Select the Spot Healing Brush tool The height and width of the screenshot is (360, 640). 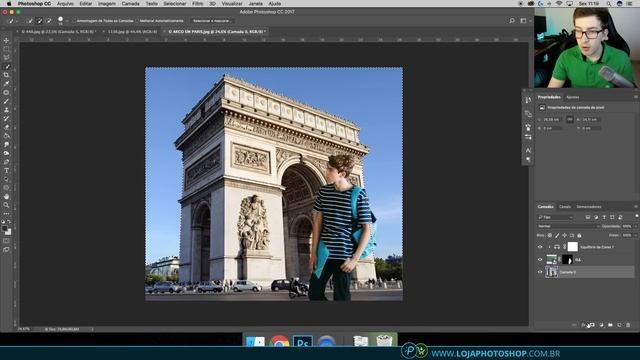click(6, 93)
